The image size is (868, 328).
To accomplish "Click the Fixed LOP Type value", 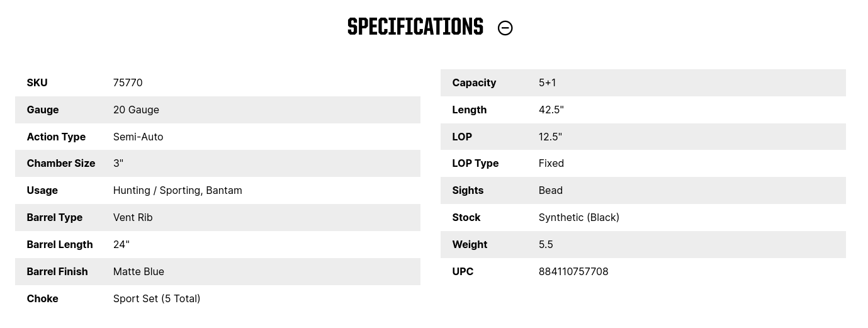I will 551,163.
